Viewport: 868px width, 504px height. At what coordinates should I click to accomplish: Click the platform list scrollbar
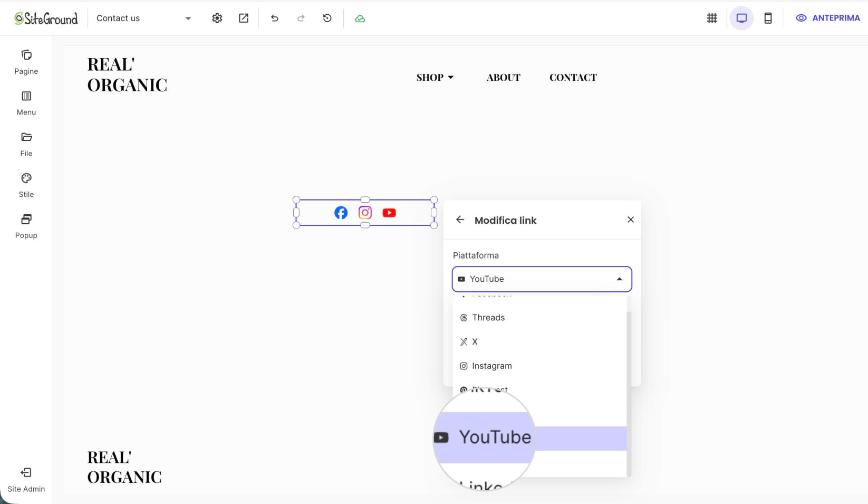click(x=629, y=394)
